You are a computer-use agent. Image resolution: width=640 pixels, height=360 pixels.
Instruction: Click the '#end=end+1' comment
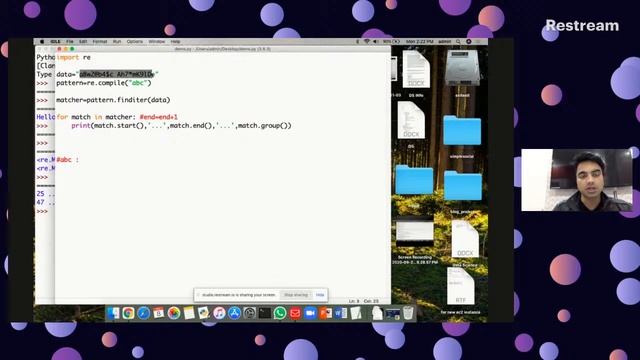tap(158, 117)
